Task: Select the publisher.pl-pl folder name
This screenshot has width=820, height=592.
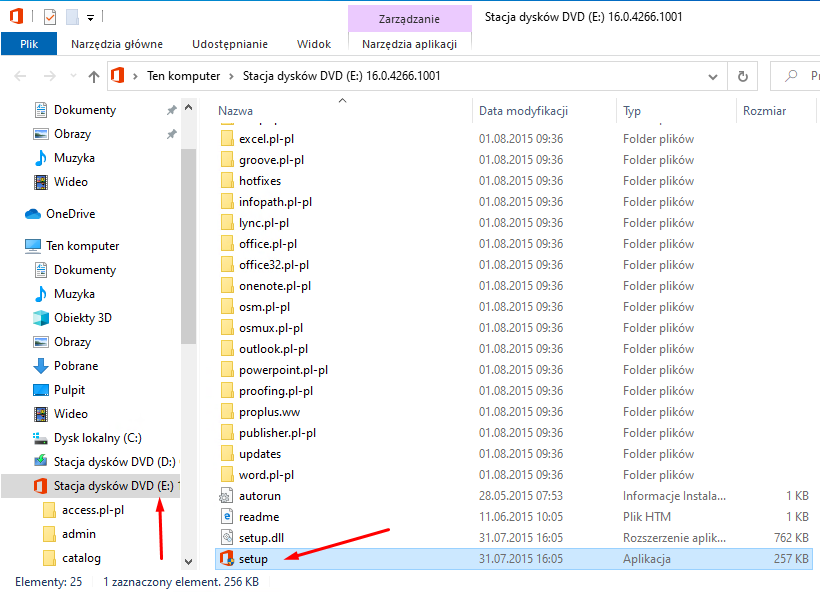Action: pyautogui.click(x=277, y=433)
